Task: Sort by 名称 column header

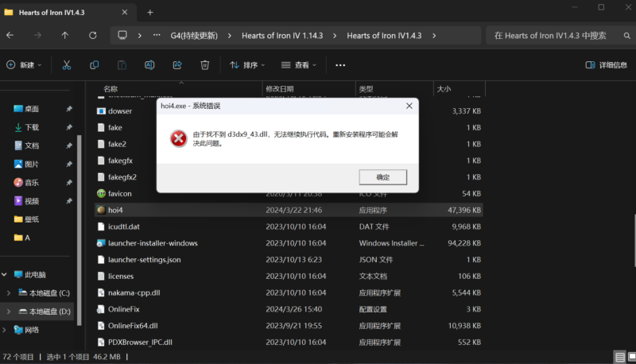Action: point(111,89)
